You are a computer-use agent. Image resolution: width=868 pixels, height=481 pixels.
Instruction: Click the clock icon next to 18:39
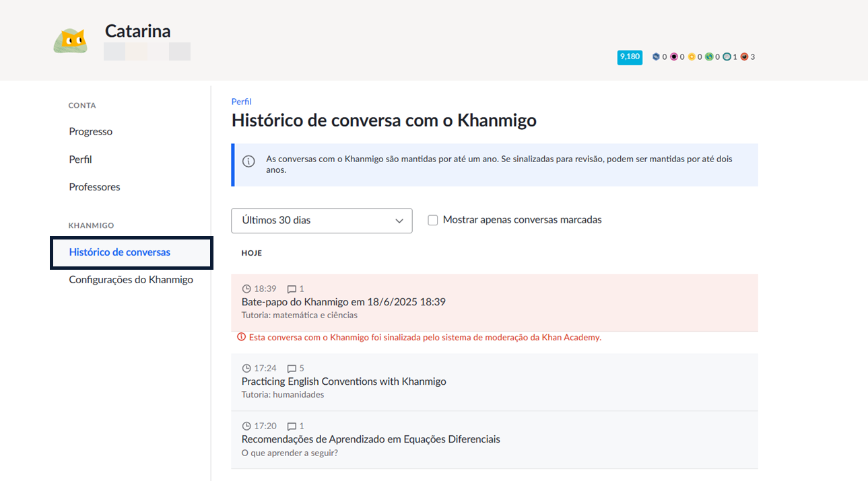[246, 289]
